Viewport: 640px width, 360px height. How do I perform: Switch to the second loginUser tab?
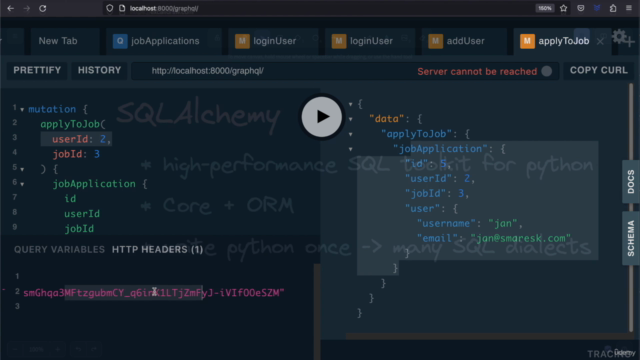[370, 41]
